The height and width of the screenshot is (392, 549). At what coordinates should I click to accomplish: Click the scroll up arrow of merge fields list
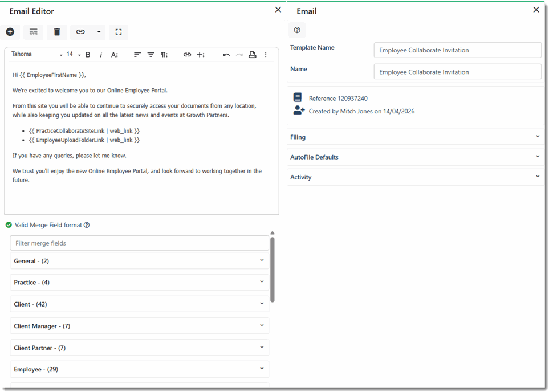[x=273, y=233]
